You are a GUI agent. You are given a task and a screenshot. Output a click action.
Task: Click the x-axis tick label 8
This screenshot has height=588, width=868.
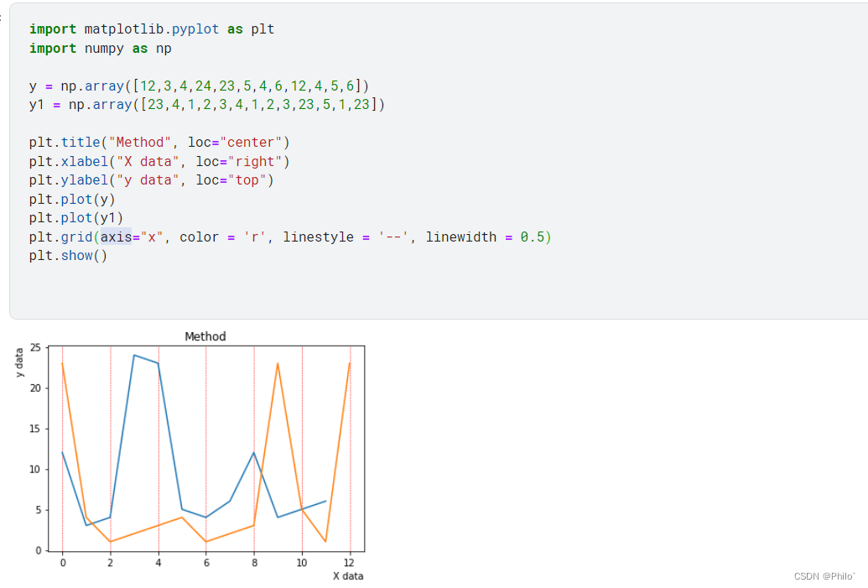pyautogui.click(x=254, y=563)
